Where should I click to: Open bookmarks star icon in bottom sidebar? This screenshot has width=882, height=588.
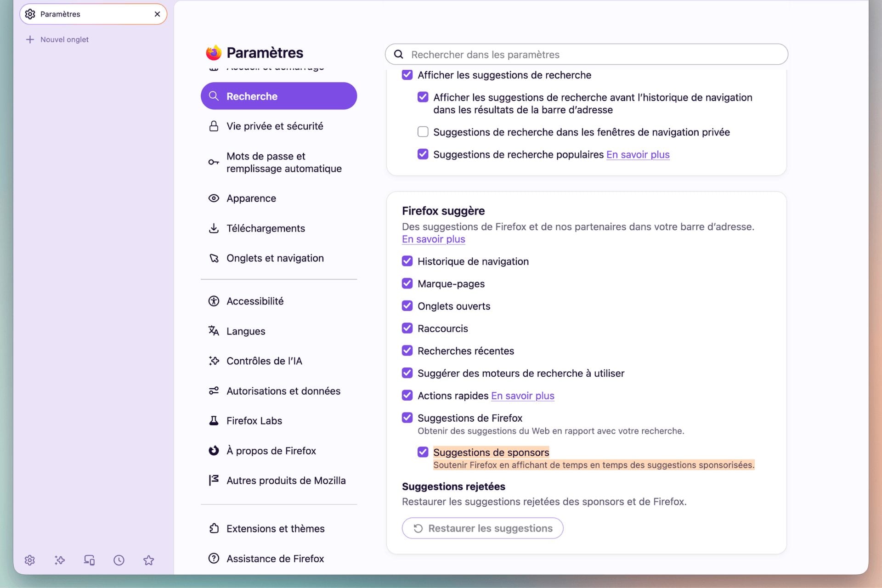[148, 560]
